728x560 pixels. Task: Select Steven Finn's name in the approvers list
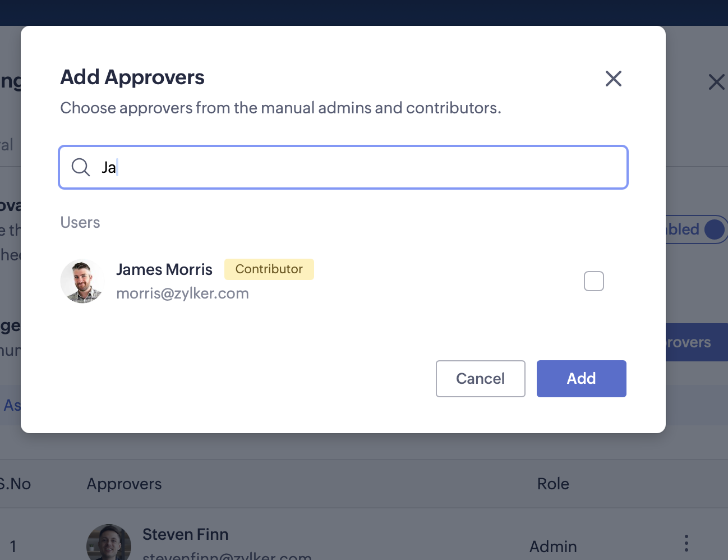coord(185,534)
